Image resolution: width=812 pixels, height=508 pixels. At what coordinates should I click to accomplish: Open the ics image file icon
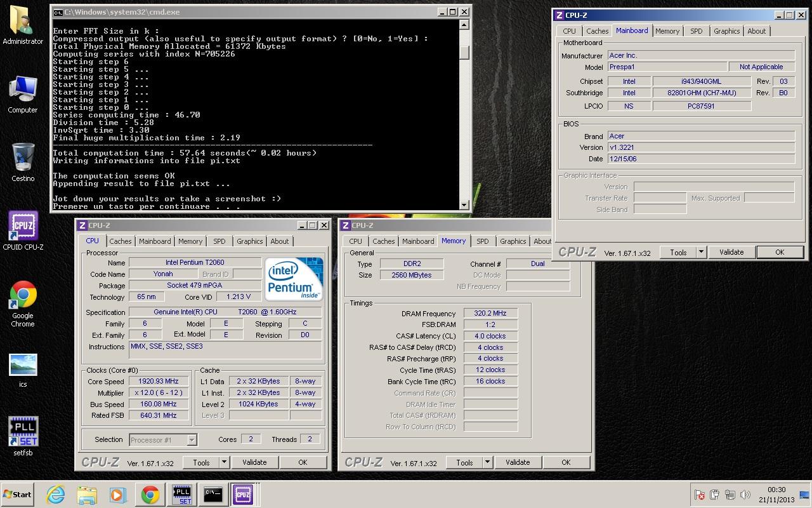[23, 370]
